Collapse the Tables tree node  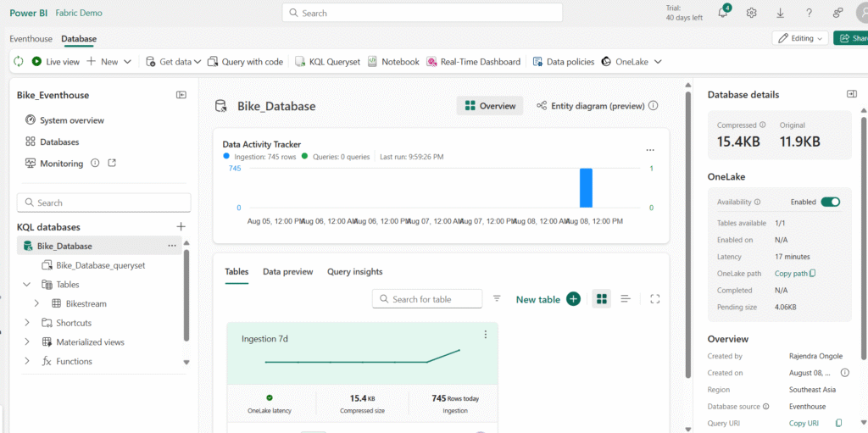pos(26,285)
